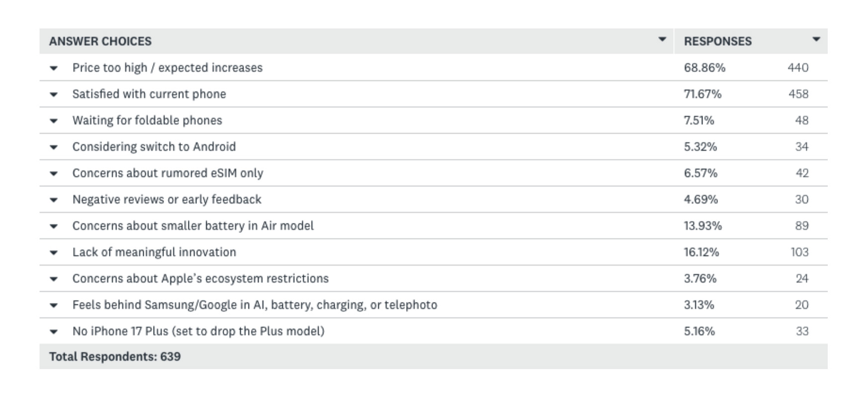Click the RESPONSES column header
Viewport: 868px width, 396px height.
(718, 41)
